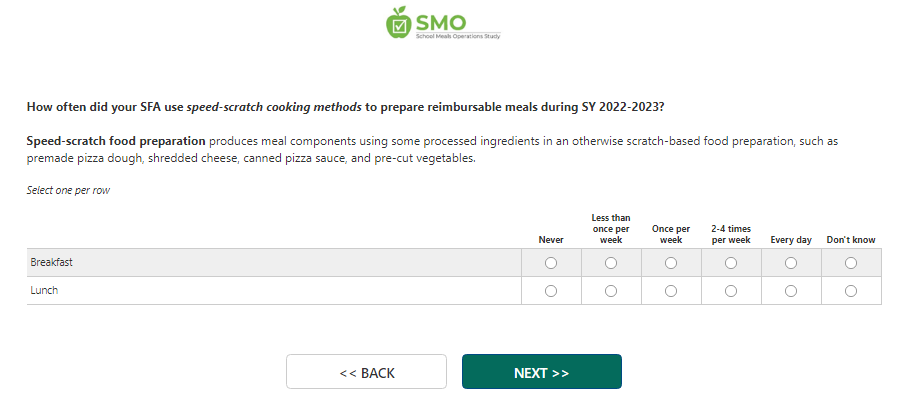Click the SMO apple logo icon
Image resolution: width=902 pixels, height=420 pixels.
pyautogui.click(x=398, y=22)
